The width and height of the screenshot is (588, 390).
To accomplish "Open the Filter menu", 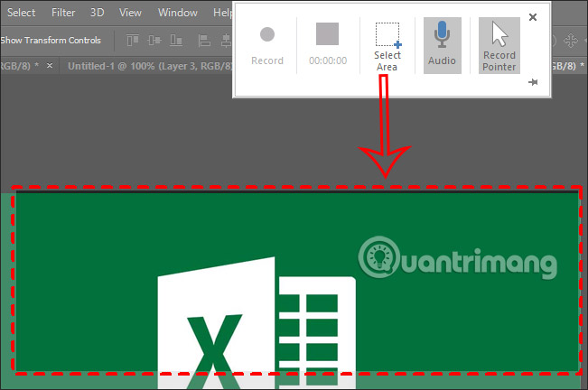I will [x=63, y=13].
